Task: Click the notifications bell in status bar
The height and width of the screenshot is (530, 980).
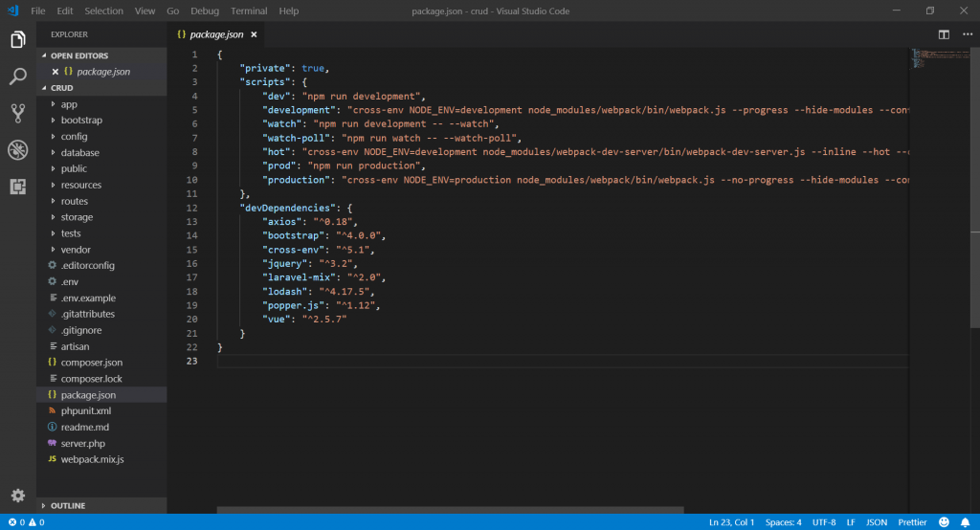Action: coord(965,522)
